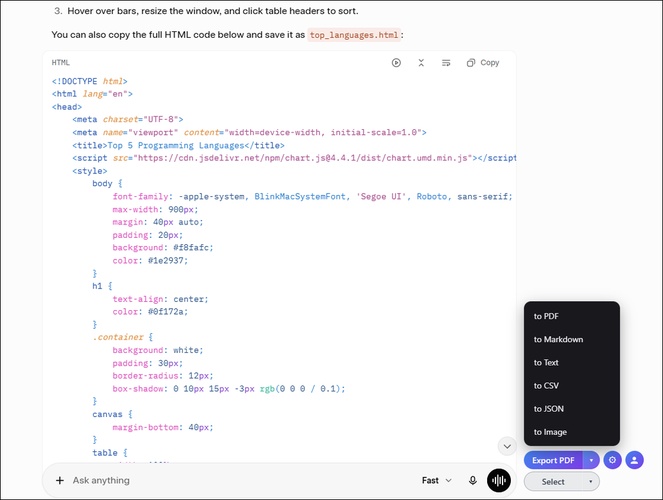Jump to bottom with down-arrow button

tap(507, 446)
